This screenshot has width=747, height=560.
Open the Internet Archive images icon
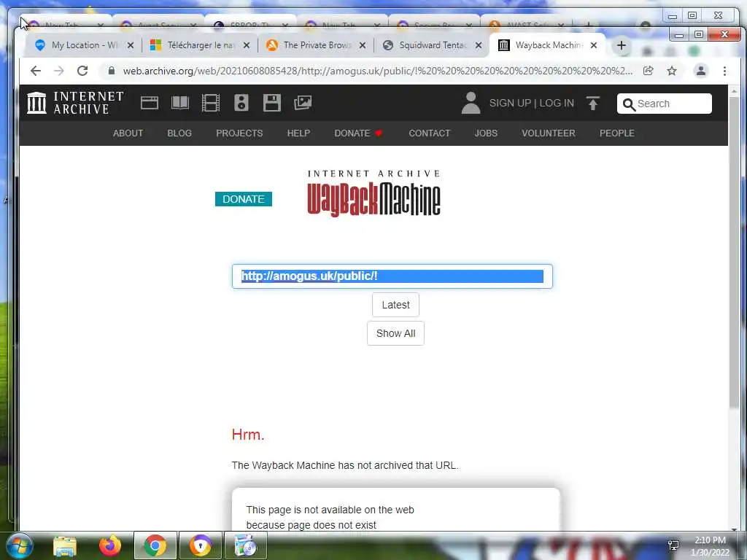pyautogui.click(x=303, y=103)
